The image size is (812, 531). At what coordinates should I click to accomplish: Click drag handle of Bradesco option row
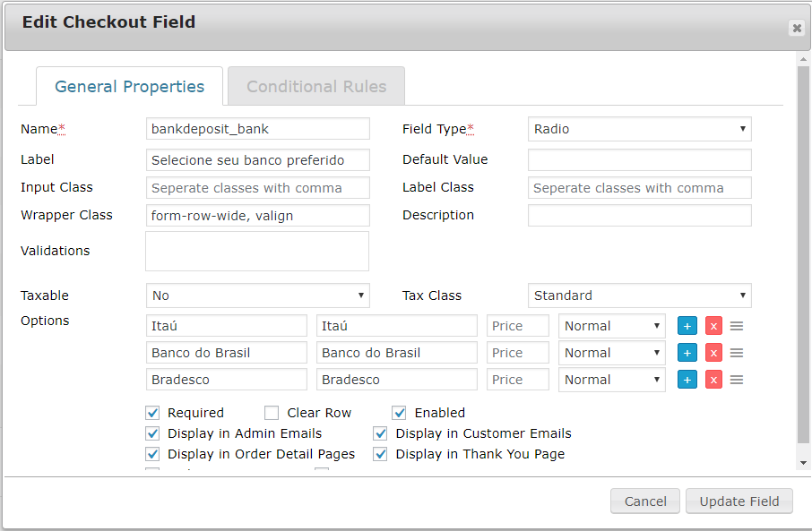tap(737, 380)
